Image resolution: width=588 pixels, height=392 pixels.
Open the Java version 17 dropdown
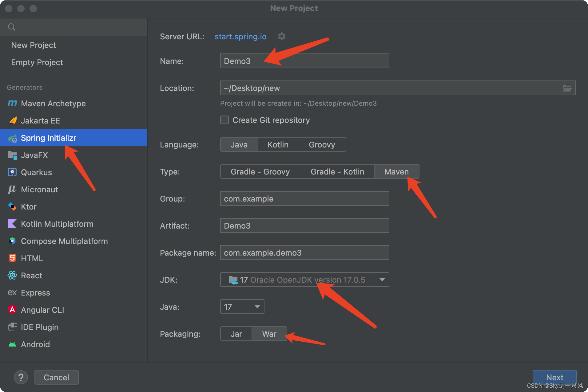242,307
